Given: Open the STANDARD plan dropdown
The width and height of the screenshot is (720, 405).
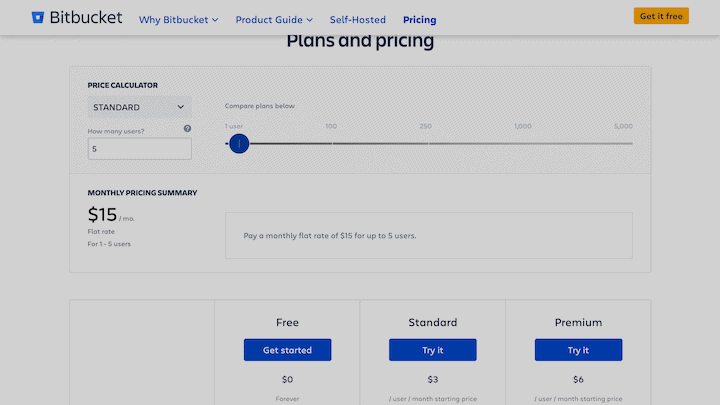Looking at the screenshot, I should click(140, 107).
